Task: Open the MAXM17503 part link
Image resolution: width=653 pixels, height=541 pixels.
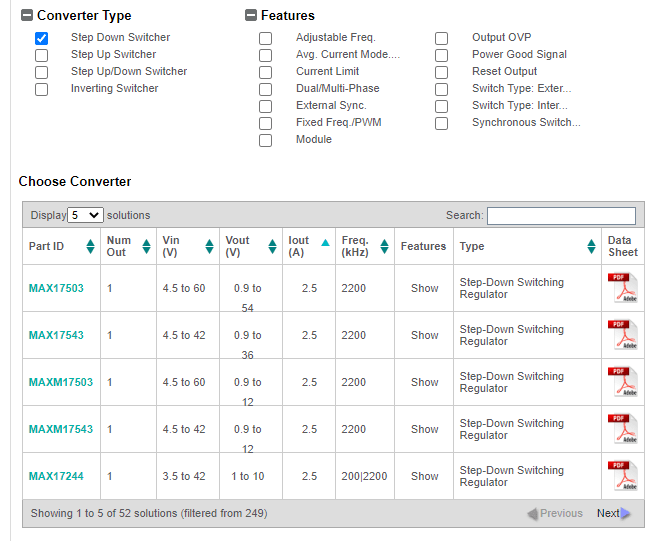Action: 61,382
